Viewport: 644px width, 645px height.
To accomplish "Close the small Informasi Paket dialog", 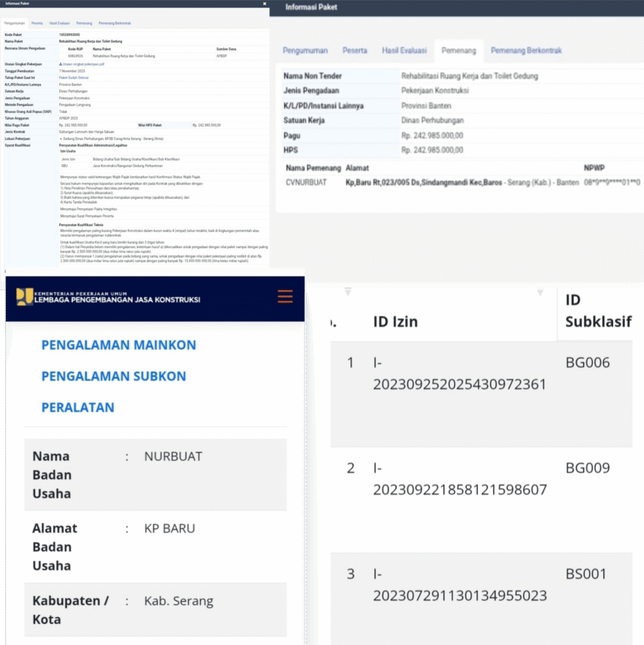I will [264, 4].
